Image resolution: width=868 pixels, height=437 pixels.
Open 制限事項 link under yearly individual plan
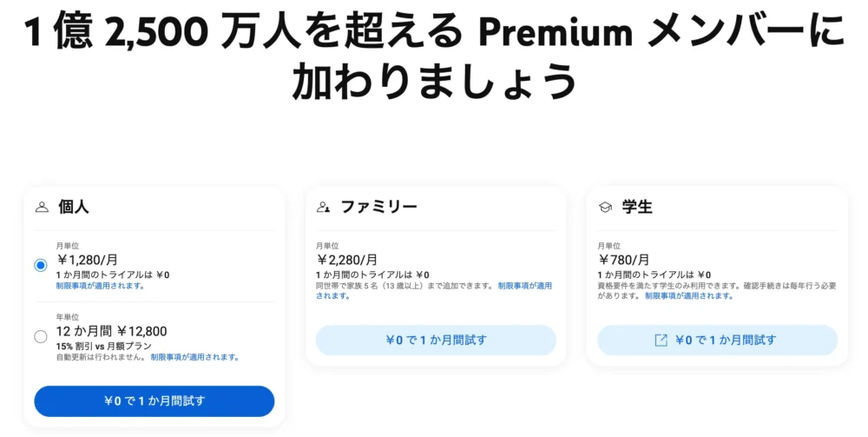[x=194, y=357]
